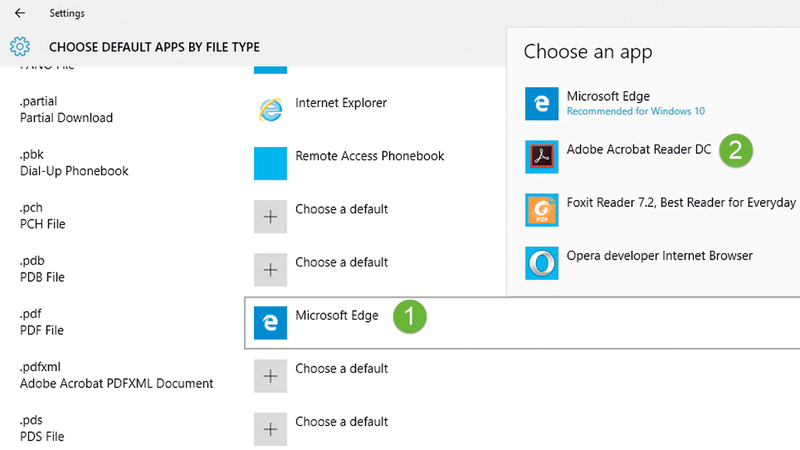This screenshot has width=800, height=450.
Task: Select the Foxit Reader app icon
Action: coord(541,210)
